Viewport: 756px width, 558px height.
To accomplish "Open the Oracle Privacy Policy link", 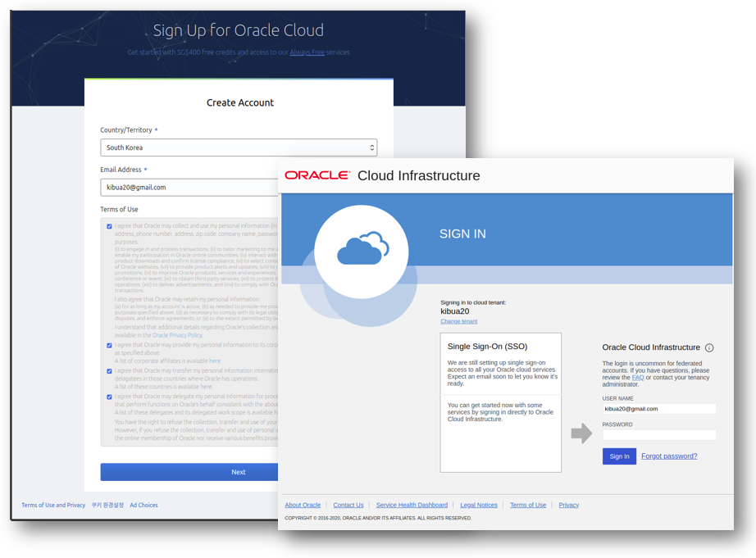I will 177,335.
